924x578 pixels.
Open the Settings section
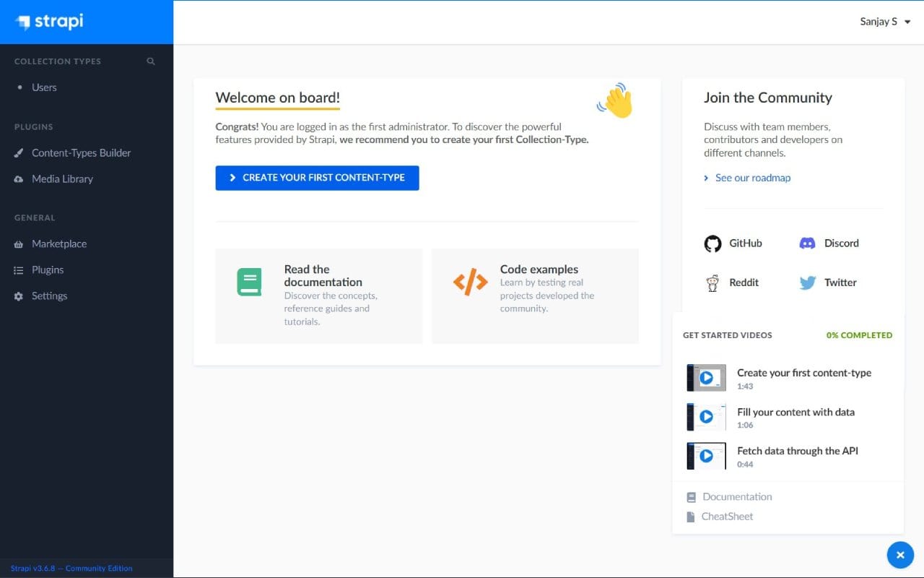[x=49, y=296]
